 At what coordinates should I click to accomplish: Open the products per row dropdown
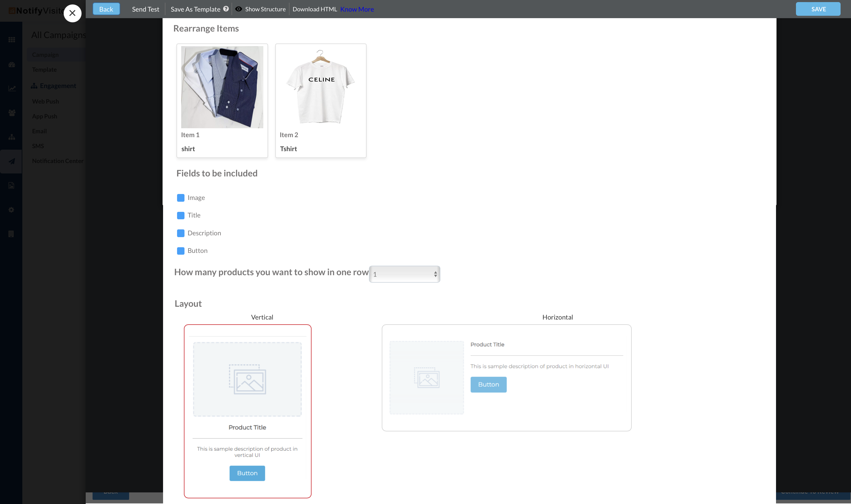(404, 274)
